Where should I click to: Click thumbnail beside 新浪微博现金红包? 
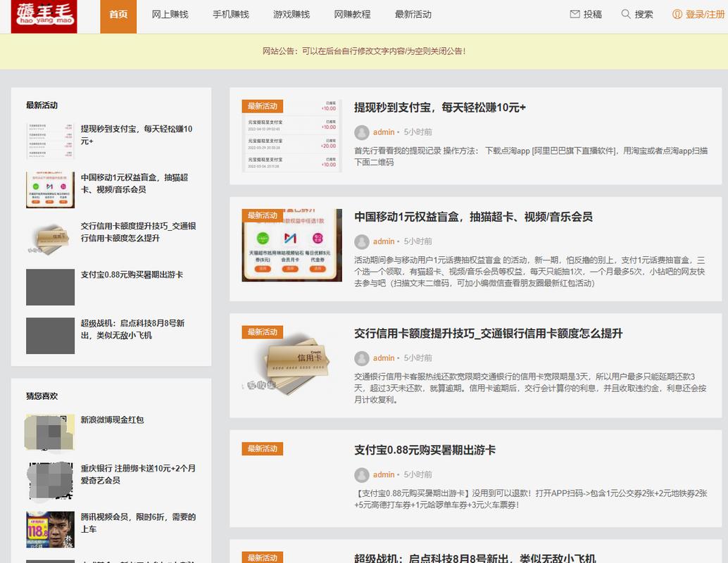coord(50,432)
